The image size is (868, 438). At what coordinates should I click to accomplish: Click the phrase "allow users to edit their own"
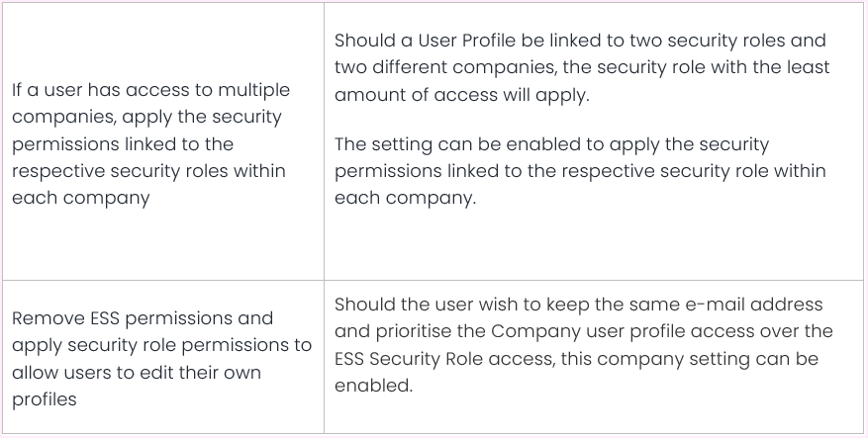134,373
